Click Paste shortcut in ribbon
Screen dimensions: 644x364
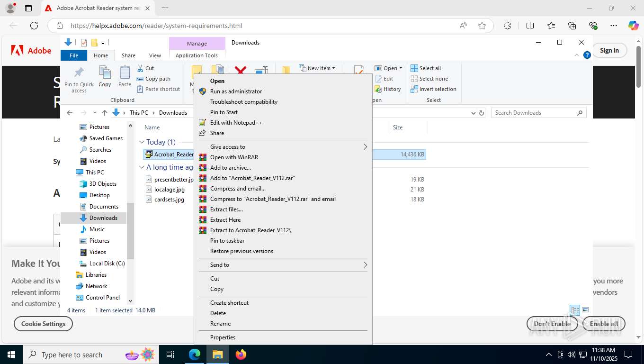(x=159, y=89)
